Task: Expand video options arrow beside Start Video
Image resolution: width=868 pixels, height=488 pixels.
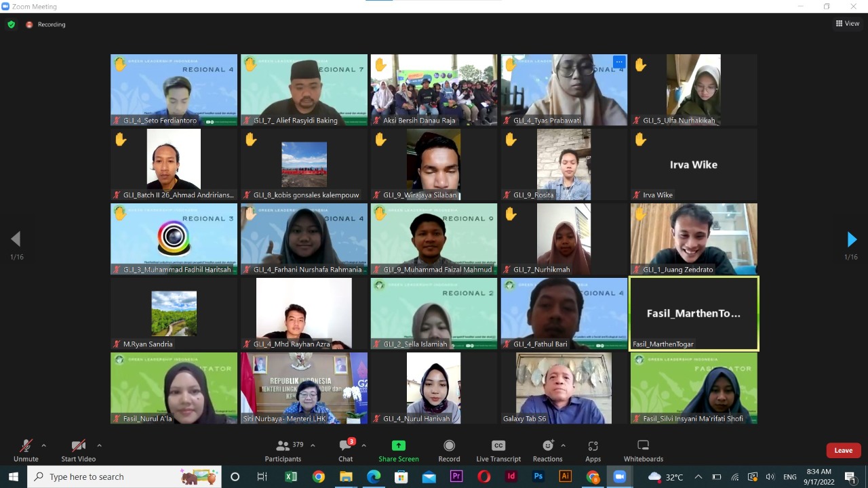Action: click(x=99, y=445)
